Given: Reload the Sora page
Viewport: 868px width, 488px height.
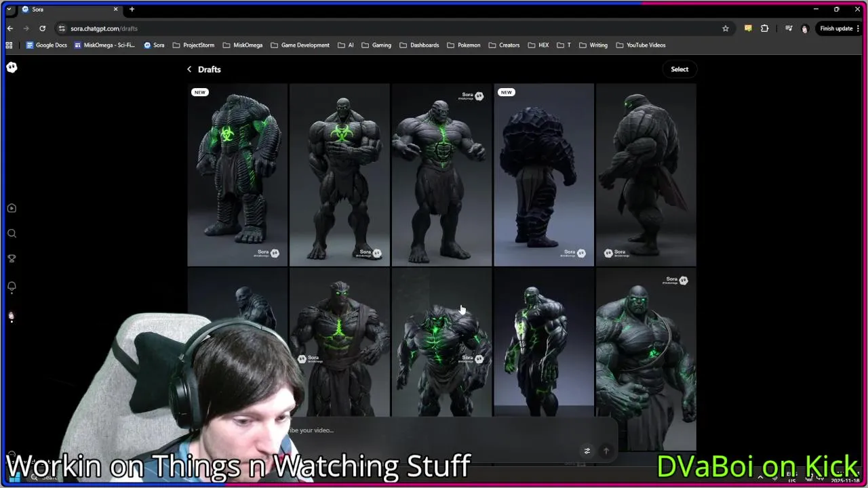Looking at the screenshot, I should (43, 28).
